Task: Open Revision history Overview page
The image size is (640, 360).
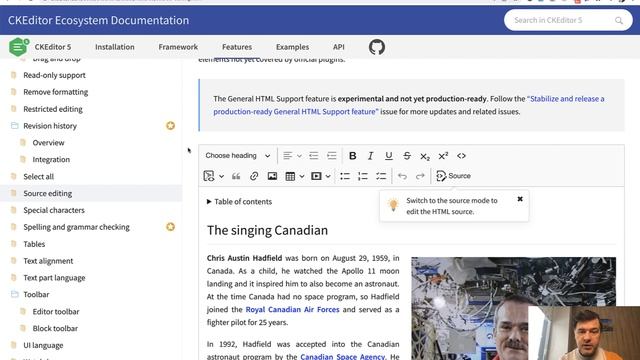Action: tap(48, 142)
